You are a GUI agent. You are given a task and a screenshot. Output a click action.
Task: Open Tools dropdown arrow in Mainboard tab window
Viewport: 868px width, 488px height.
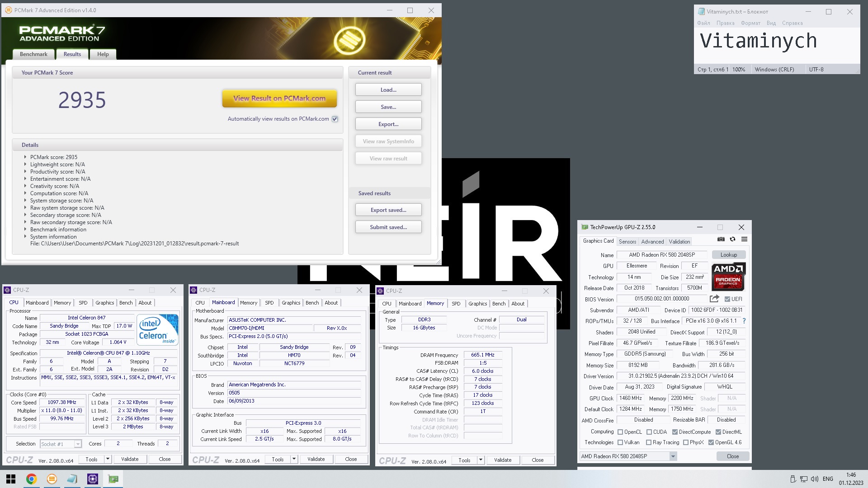pyautogui.click(x=294, y=459)
